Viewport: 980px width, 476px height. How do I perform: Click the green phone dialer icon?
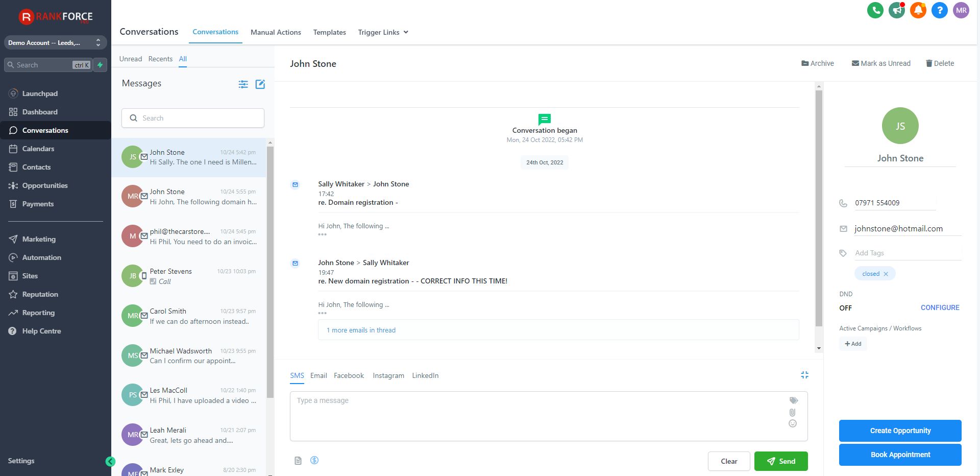click(x=875, y=10)
